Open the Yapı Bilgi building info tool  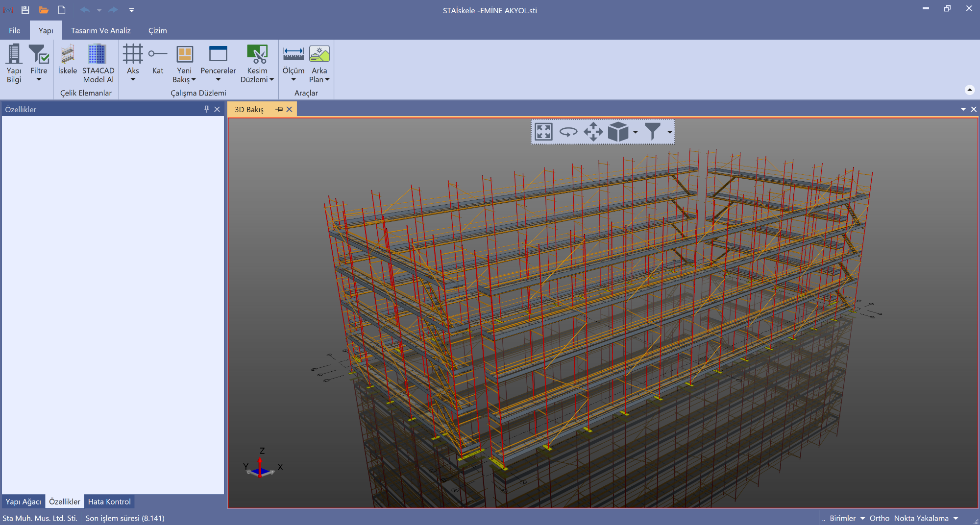(x=14, y=63)
